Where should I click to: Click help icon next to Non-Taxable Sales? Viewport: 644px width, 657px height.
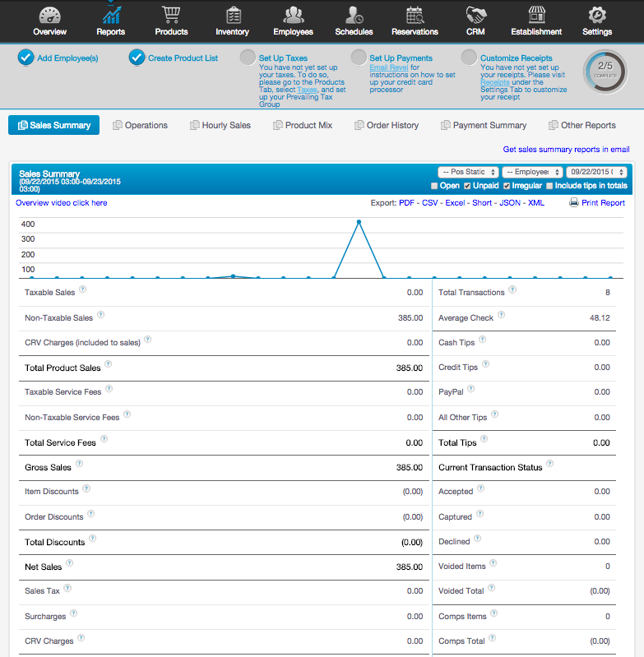(x=100, y=315)
